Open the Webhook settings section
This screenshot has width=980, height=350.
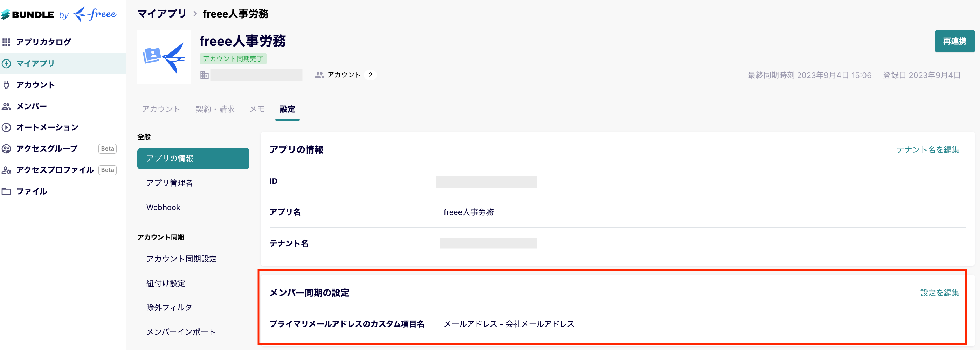pos(163,207)
